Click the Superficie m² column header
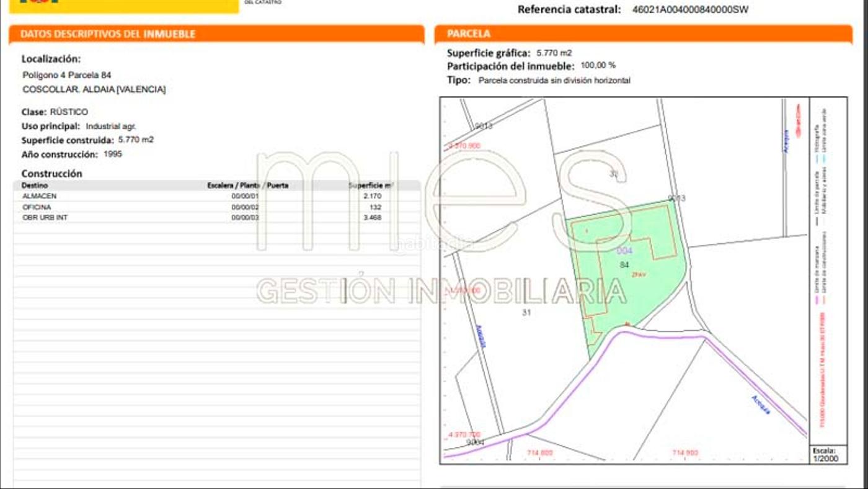 pyautogui.click(x=371, y=186)
